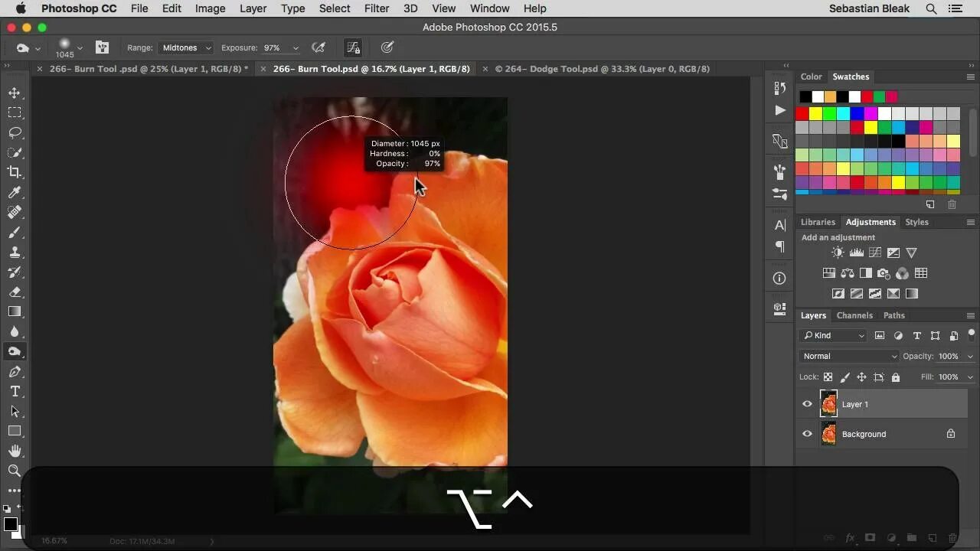Hide the Background layer eye
Viewport: 980px width, 551px height.
[807, 434]
